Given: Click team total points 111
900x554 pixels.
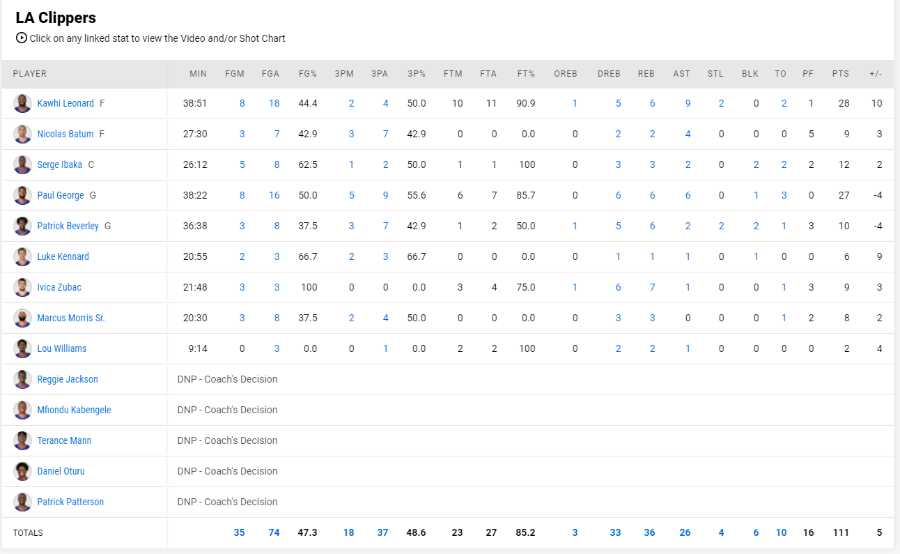Looking at the screenshot, I should pyautogui.click(x=841, y=533).
